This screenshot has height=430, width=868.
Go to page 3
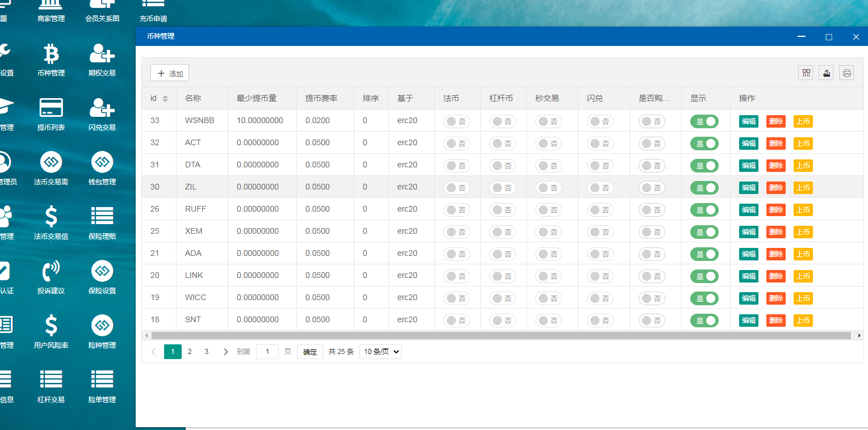click(x=207, y=352)
